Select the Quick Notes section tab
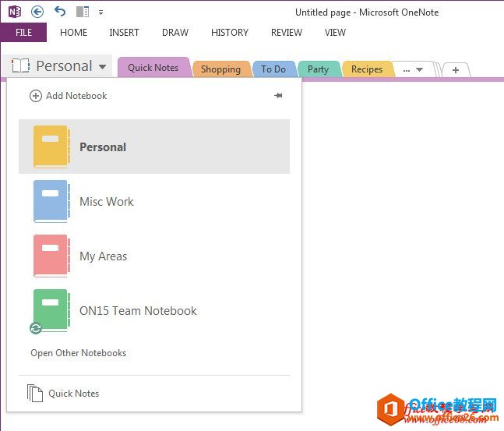The height and width of the screenshot is (431, 504). coord(153,68)
